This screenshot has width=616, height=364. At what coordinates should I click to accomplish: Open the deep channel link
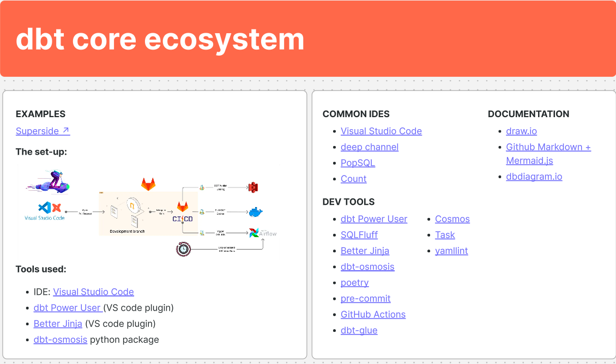coord(369,147)
